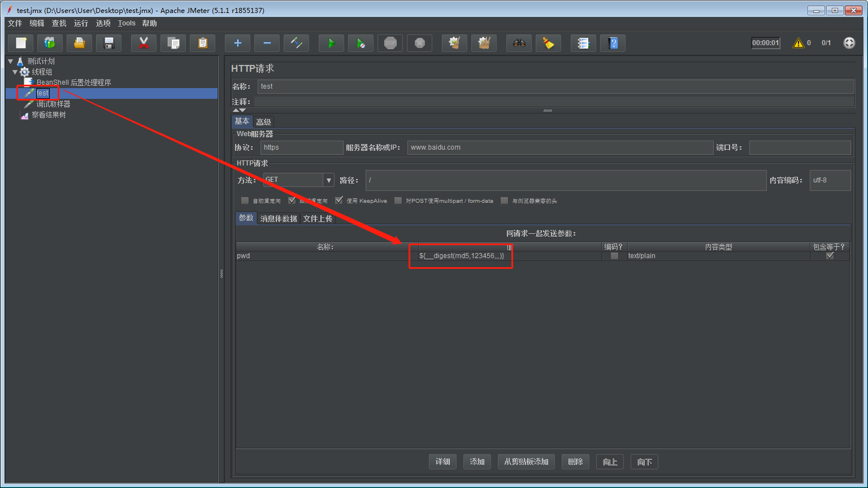Open the Templates toolbar icon
The image size is (868, 488).
click(50, 43)
